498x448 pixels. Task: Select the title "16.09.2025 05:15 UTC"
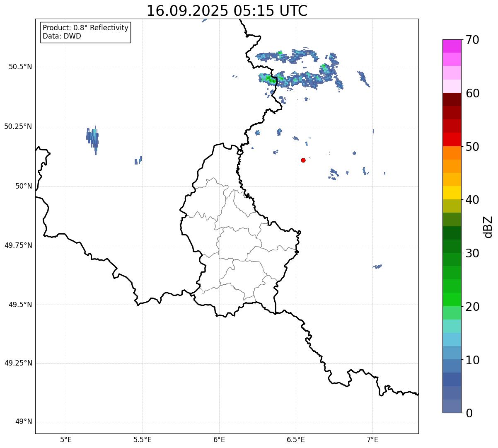pos(227,11)
